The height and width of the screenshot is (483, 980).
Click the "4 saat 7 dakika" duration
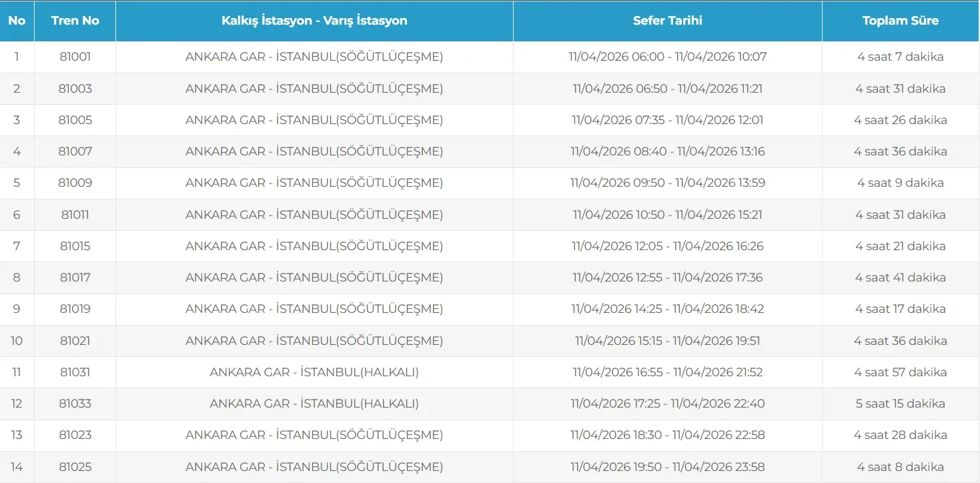pos(900,57)
